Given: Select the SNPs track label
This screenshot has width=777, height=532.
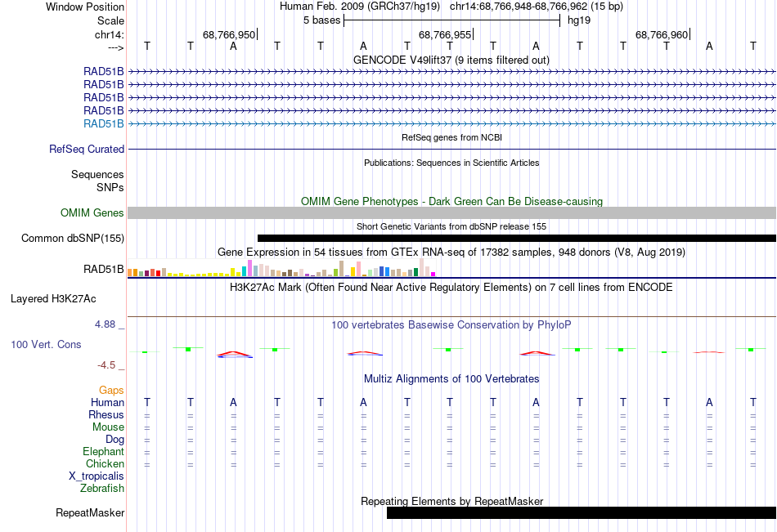Looking at the screenshot, I should pos(110,187).
